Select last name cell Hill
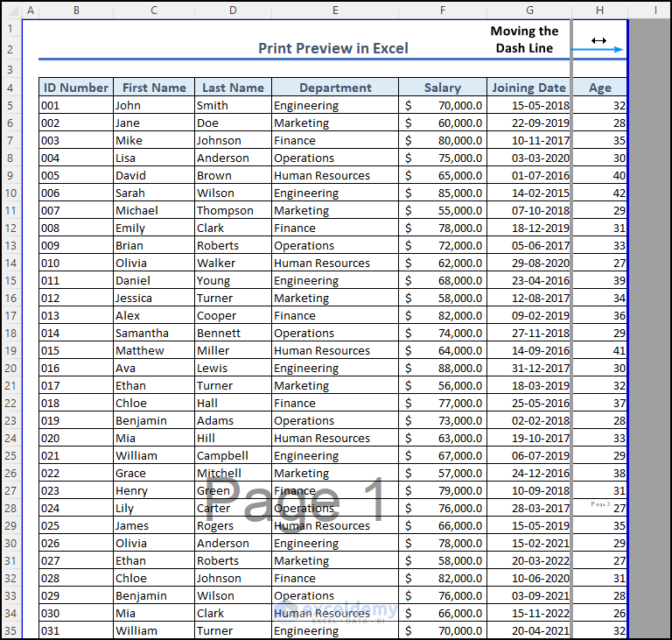The width and height of the screenshot is (672, 640). (x=233, y=439)
